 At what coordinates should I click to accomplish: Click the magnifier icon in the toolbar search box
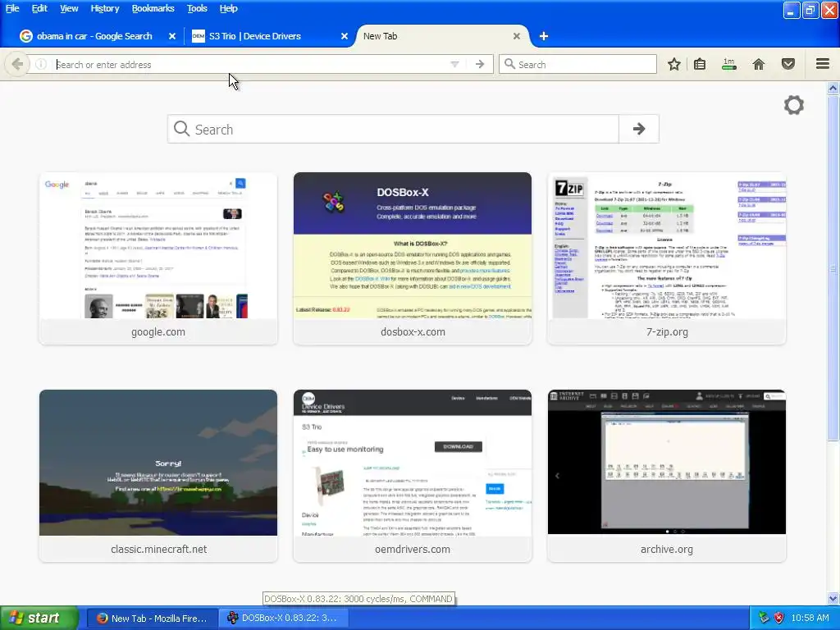click(x=509, y=64)
